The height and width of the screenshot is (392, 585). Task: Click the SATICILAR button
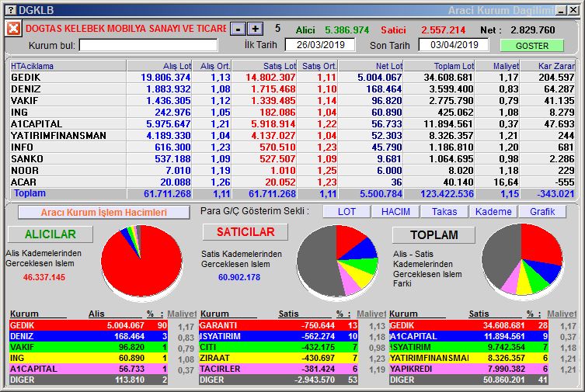coord(245,232)
